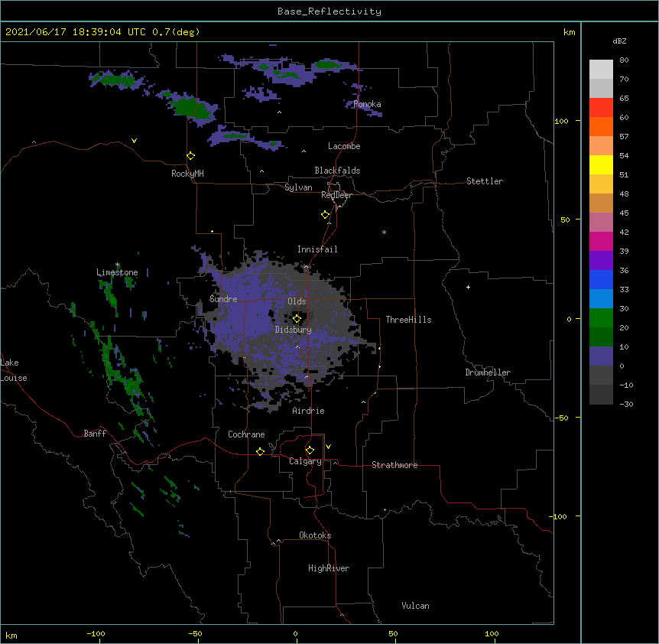659x644 pixels.
Task: Click the Banff town label
Action: 95,434
